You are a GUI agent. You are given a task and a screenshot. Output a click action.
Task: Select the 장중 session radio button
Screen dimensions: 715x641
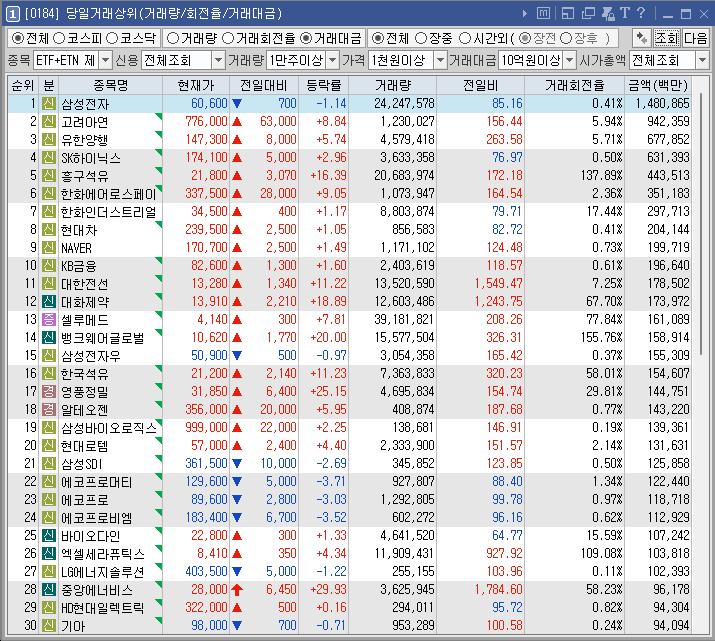421,38
